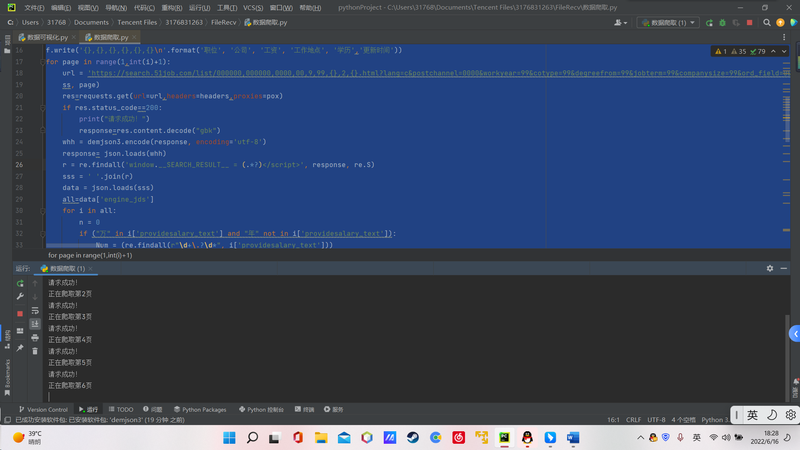The height and width of the screenshot is (450, 800).
Task: Open the Python 控制台 tool window
Action: tap(261, 409)
